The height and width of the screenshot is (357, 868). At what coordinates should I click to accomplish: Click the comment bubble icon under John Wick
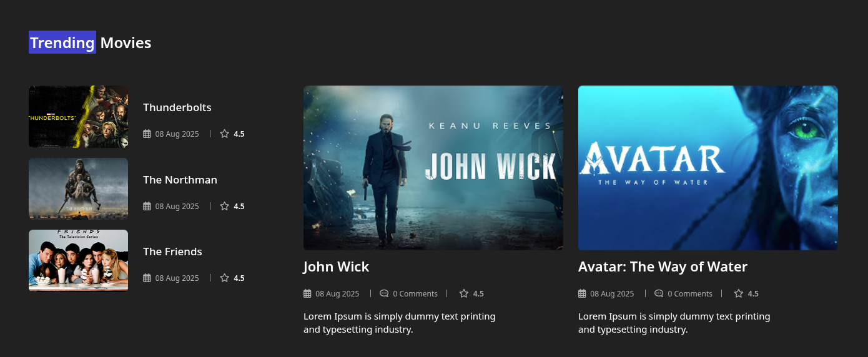384,293
